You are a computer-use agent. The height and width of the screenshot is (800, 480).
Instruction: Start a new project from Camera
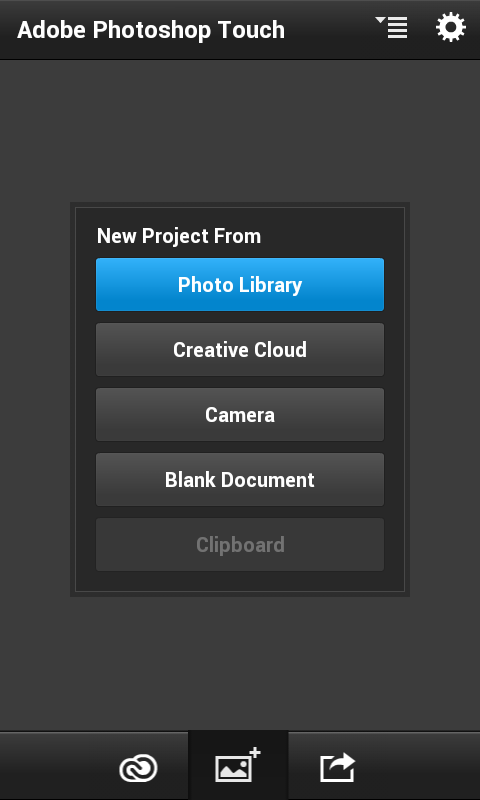240,414
